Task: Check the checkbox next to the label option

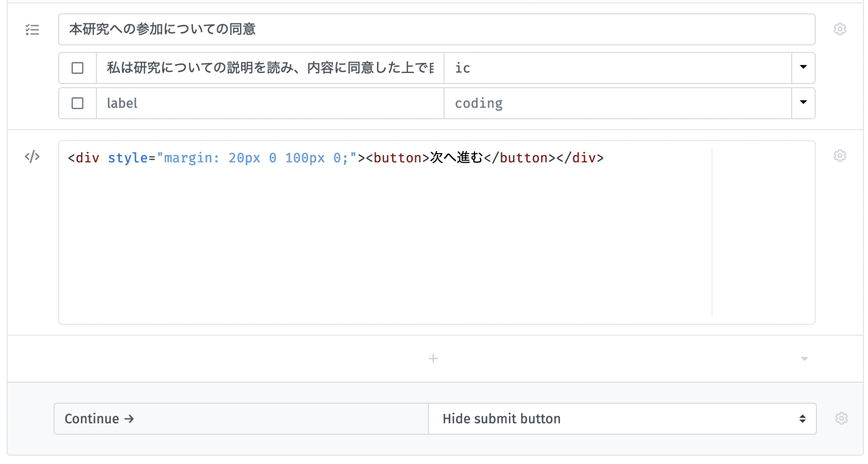Action: click(x=78, y=103)
